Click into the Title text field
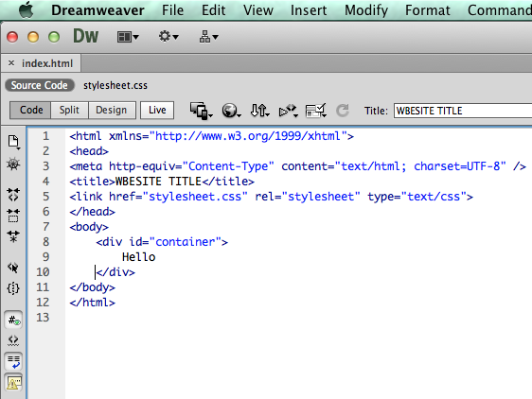The image size is (532, 399). pyautogui.click(x=463, y=111)
